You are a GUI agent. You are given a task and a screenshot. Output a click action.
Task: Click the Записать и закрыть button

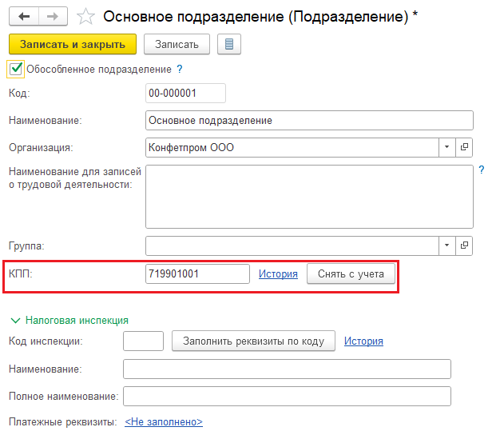click(x=73, y=44)
